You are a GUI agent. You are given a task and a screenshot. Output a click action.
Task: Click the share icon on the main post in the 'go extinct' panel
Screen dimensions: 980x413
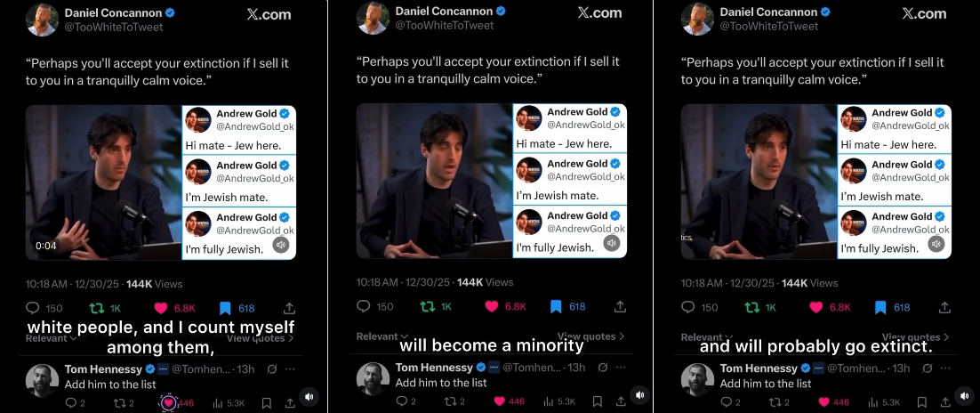click(x=944, y=307)
